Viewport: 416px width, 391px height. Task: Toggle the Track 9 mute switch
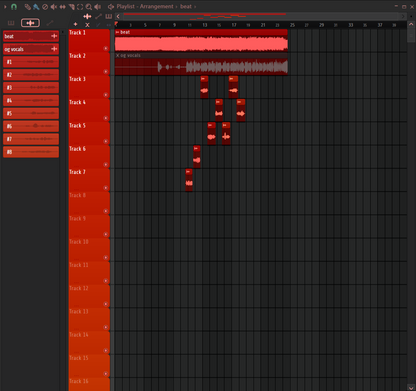(x=106, y=234)
